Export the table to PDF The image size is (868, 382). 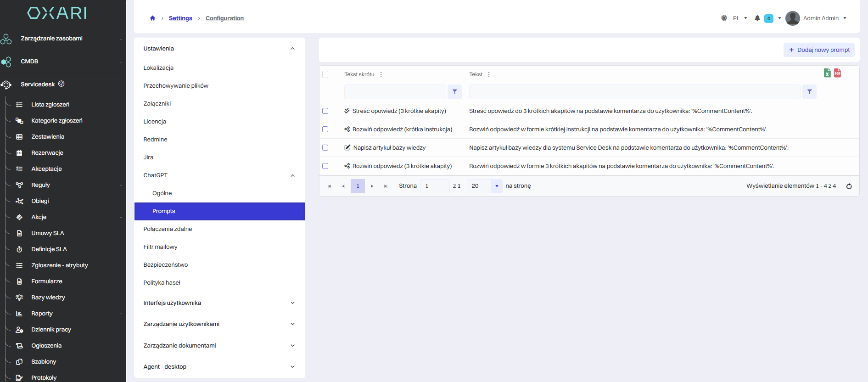pyautogui.click(x=837, y=73)
